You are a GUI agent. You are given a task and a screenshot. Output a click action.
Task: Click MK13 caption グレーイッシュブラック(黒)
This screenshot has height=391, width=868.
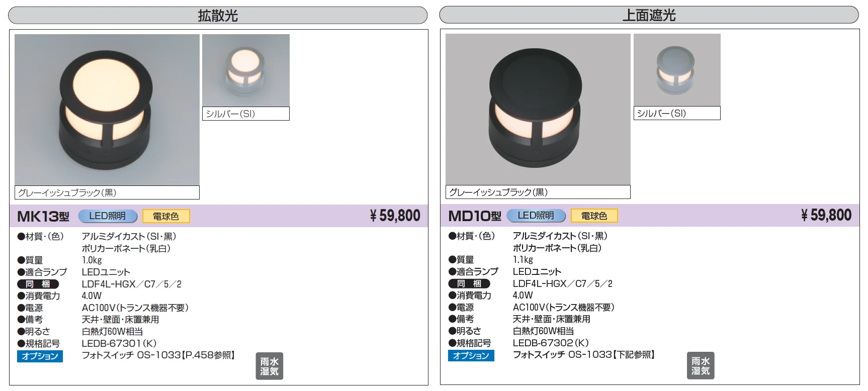[67, 192]
